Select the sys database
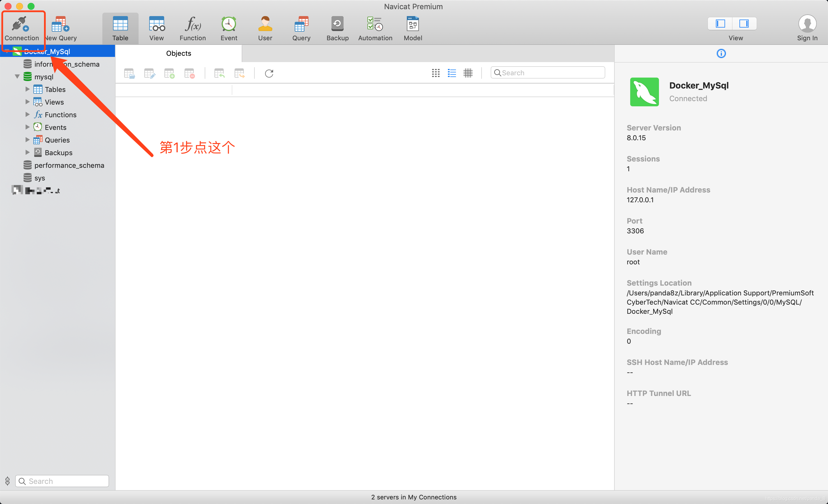The image size is (828, 504). [x=39, y=178]
